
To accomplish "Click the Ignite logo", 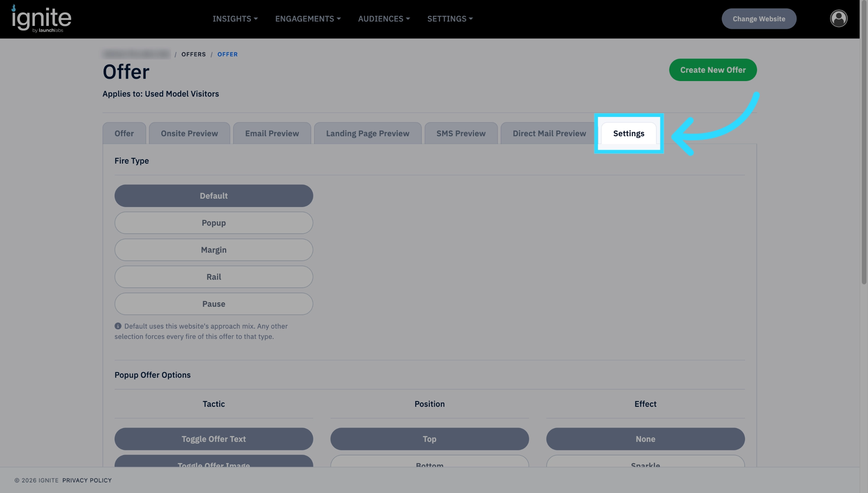I will click(41, 19).
